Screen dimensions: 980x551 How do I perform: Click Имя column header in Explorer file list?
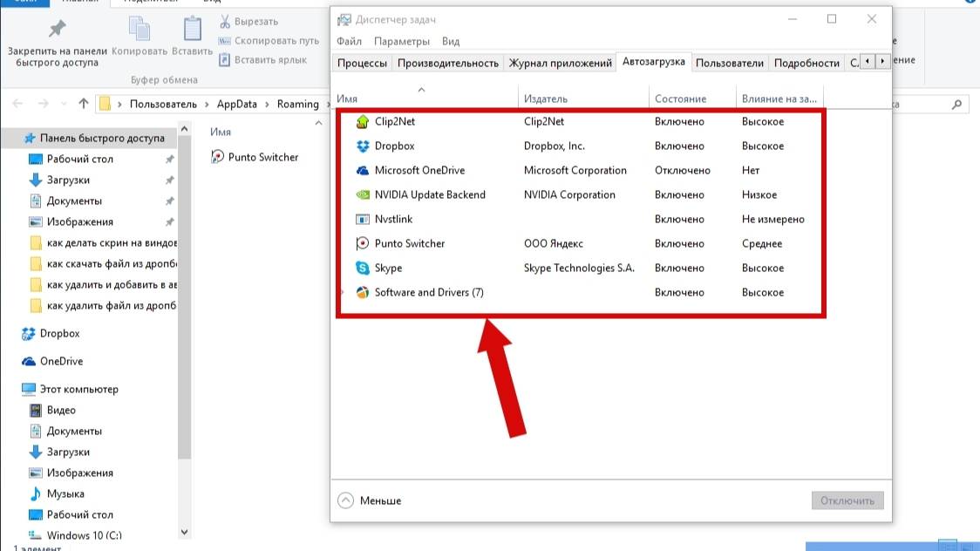click(221, 133)
